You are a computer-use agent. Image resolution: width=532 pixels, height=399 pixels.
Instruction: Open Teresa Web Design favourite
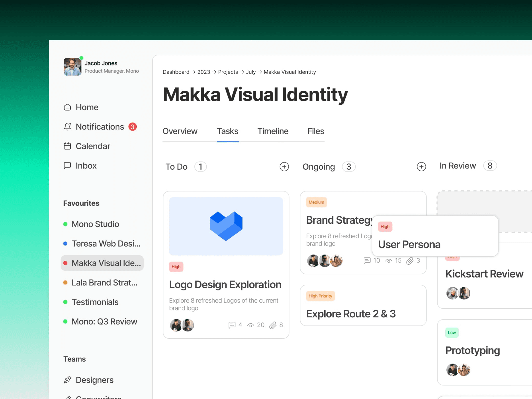(x=106, y=244)
